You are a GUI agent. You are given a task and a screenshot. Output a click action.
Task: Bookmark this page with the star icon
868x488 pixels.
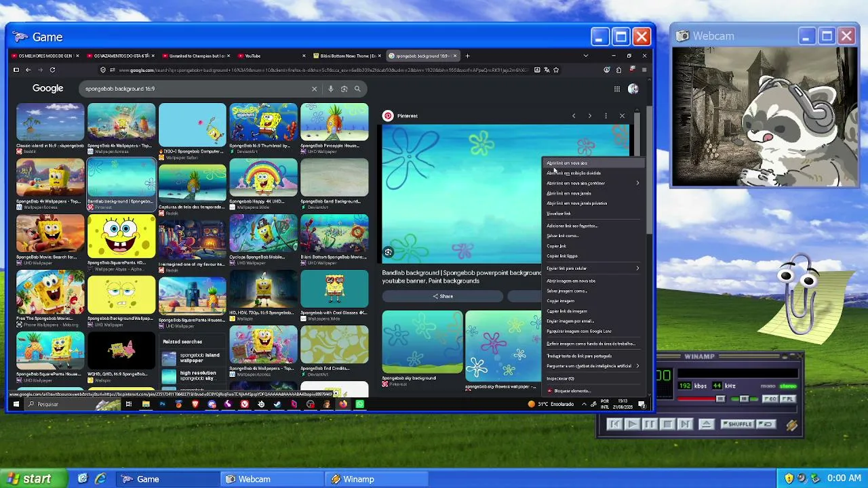coord(556,70)
